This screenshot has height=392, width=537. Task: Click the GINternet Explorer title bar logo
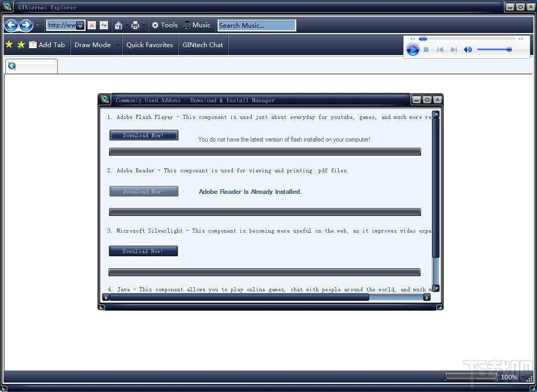[7, 6]
